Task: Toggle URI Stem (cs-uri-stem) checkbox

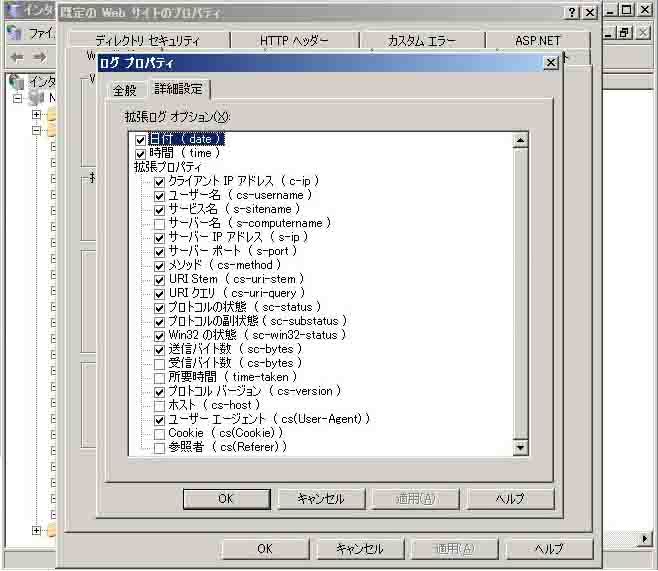Action: tap(159, 280)
